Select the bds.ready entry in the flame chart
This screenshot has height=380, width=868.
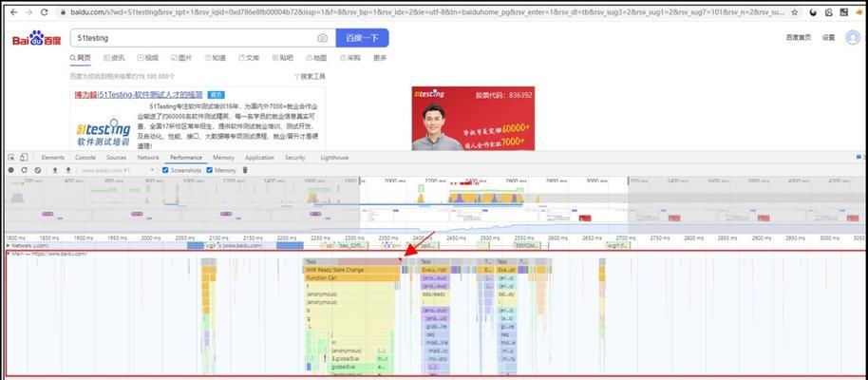434,294
